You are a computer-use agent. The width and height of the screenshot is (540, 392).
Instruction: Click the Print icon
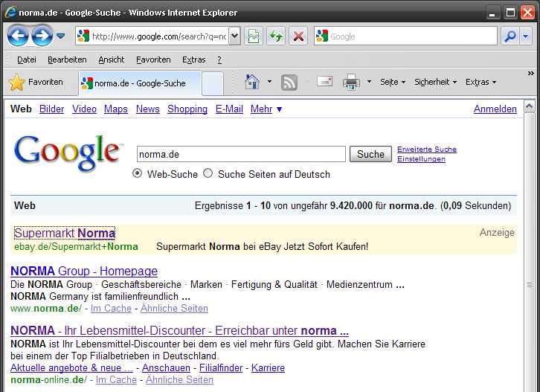click(351, 83)
